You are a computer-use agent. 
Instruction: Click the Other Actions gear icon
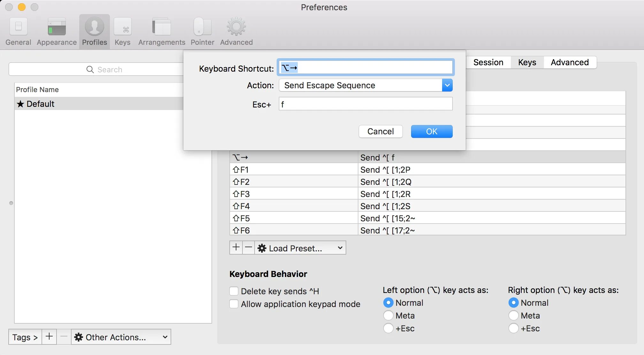[x=79, y=337]
